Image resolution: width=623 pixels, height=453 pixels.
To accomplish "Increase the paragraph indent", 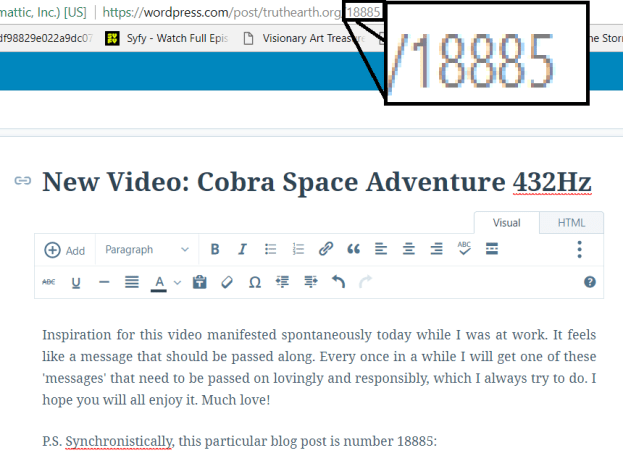I will tap(311, 282).
